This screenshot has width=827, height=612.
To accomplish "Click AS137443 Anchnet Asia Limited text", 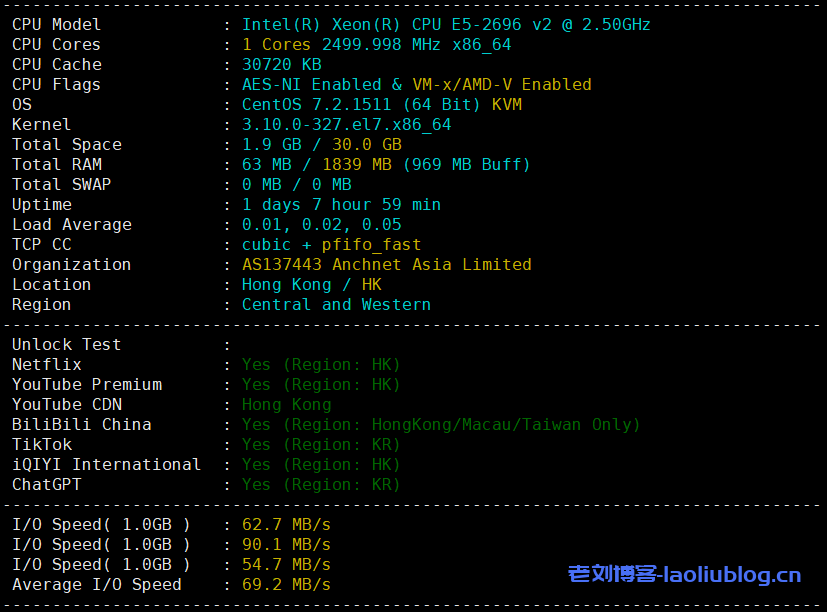I will pos(386,264).
